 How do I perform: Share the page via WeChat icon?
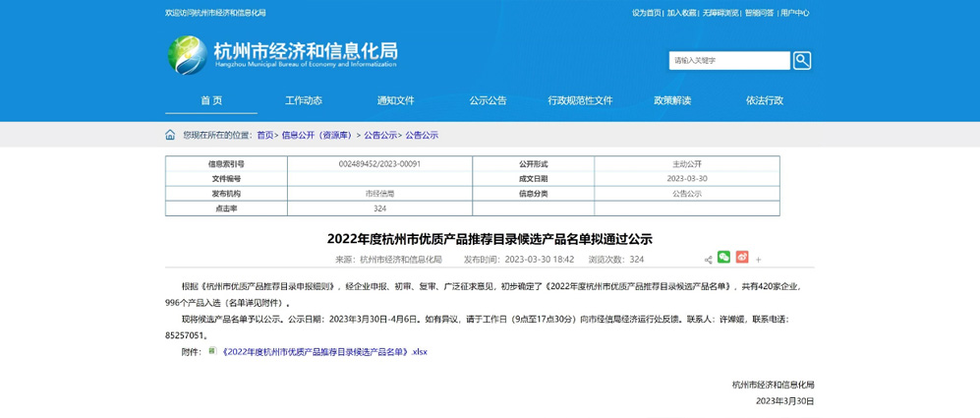pos(724,258)
